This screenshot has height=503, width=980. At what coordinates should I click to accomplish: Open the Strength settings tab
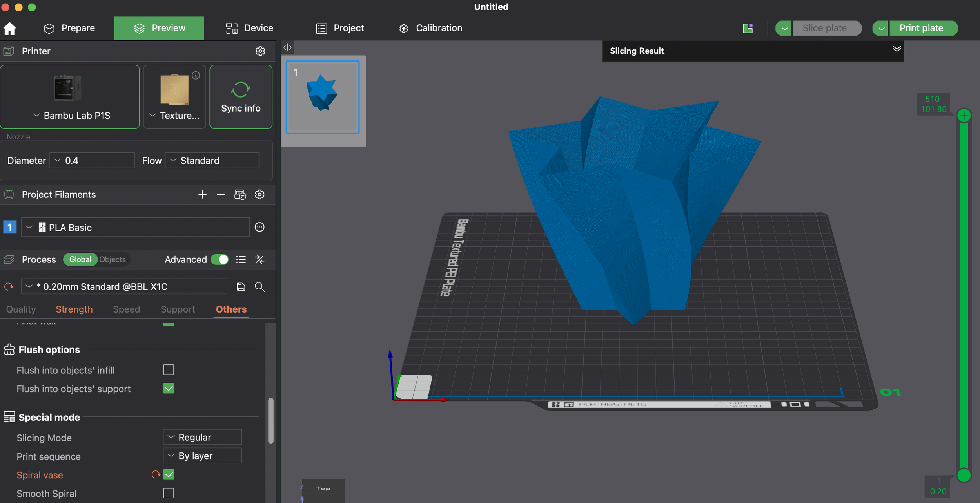(x=74, y=309)
